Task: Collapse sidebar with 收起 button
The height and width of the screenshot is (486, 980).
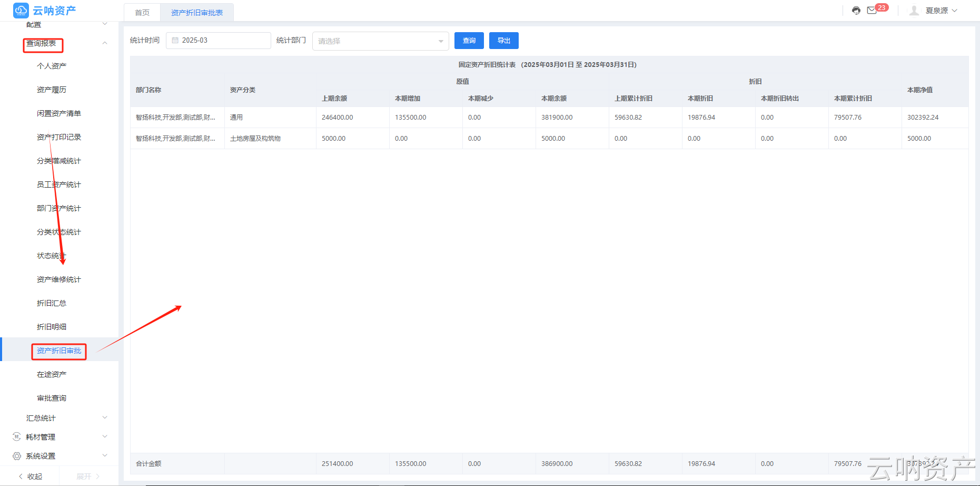Action: pyautogui.click(x=30, y=477)
